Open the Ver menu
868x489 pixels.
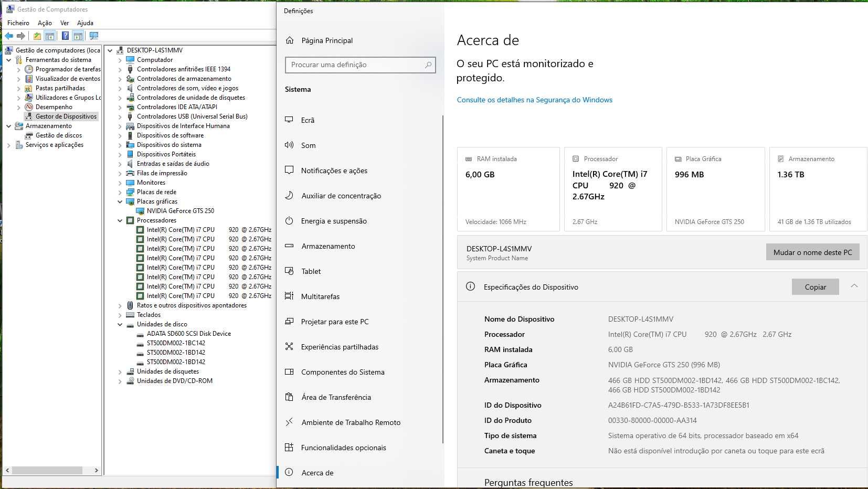click(65, 23)
